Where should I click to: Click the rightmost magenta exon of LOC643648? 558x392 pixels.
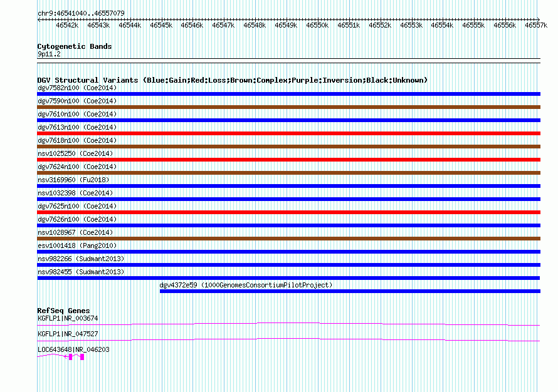click(x=82, y=357)
